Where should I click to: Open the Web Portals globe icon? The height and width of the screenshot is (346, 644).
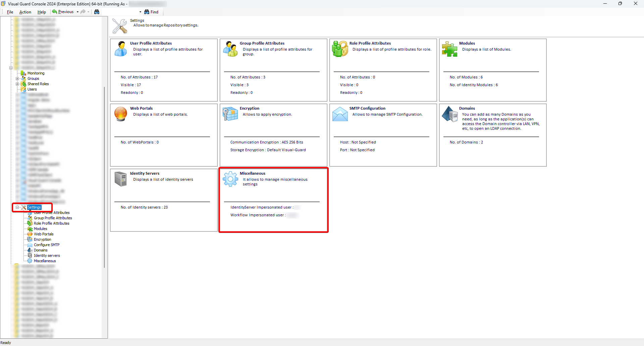pos(121,114)
